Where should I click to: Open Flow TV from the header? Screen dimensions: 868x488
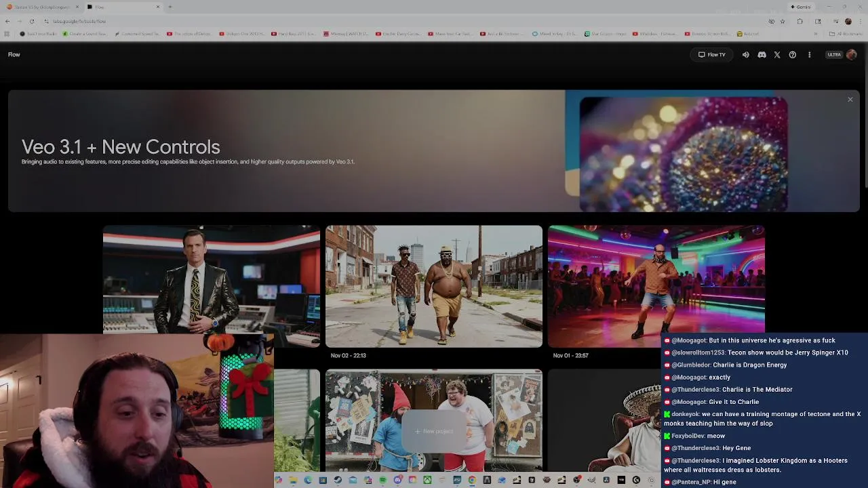pos(711,55)
